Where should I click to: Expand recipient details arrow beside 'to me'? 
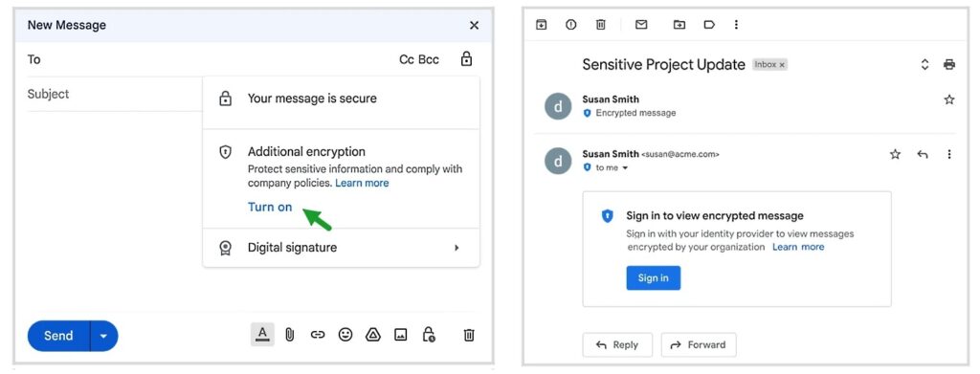[x=625, y=168]
